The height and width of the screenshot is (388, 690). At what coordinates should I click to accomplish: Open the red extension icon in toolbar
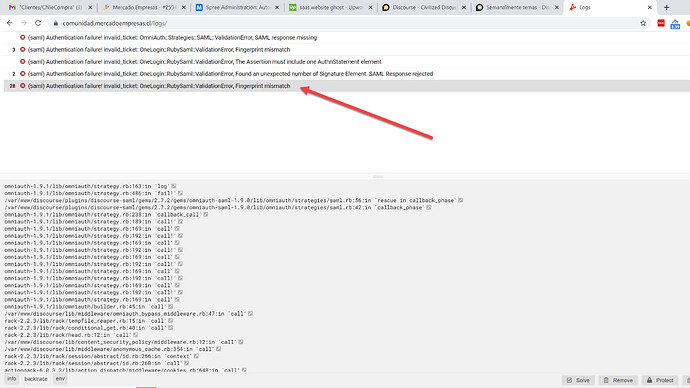pos(661,23)
